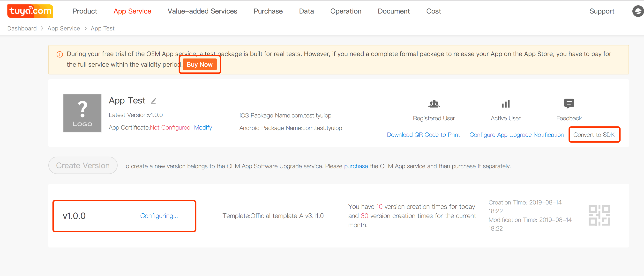Click the app LOGO placeholder thumbnail
The image size is (644, 276).
click(82, 113)
